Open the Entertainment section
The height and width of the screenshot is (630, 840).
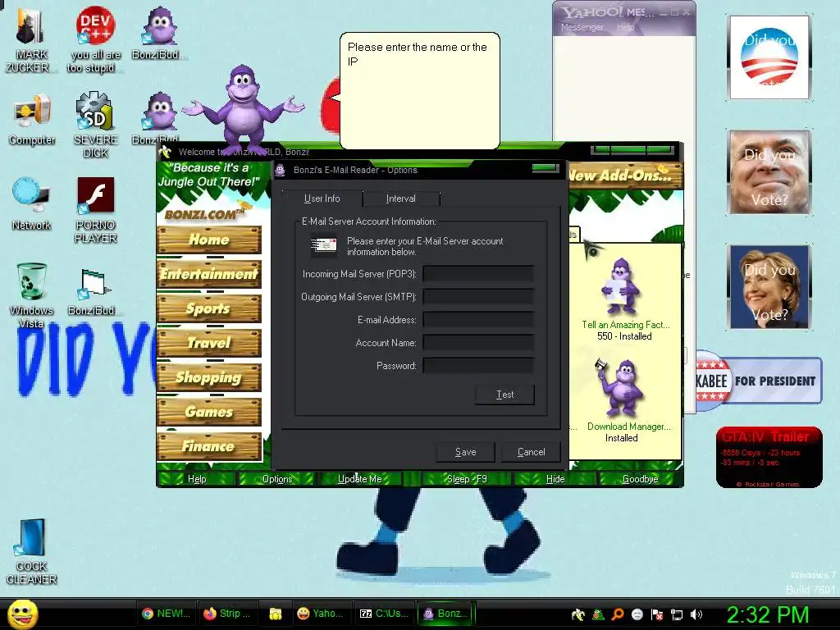pyautogui.click(x=209, y=274)
